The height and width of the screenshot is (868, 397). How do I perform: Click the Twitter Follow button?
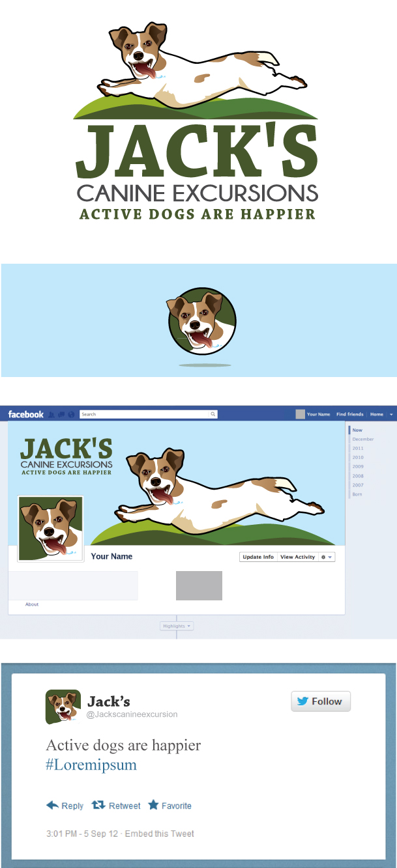[x=321, y=701]
